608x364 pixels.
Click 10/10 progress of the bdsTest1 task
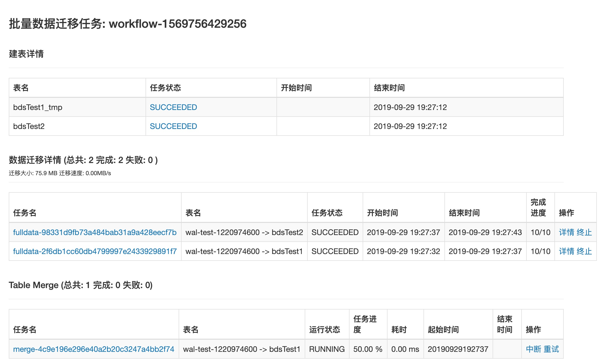540,251
